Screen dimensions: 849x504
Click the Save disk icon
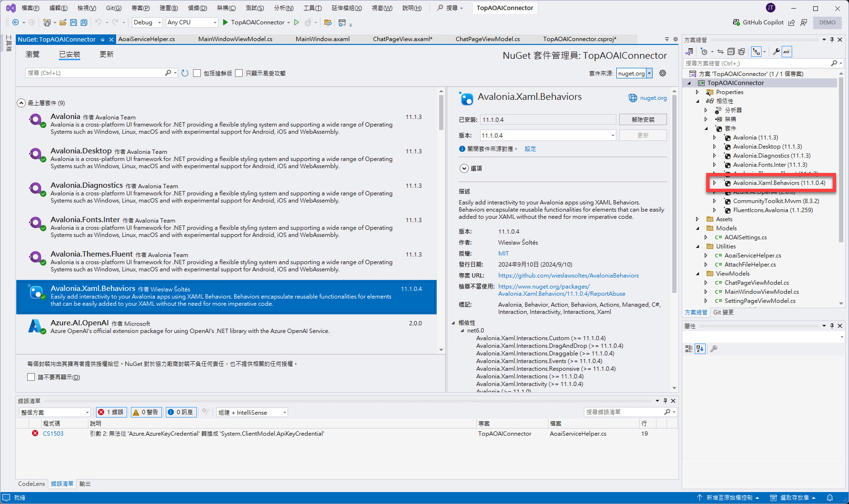(x=74, y=22)
